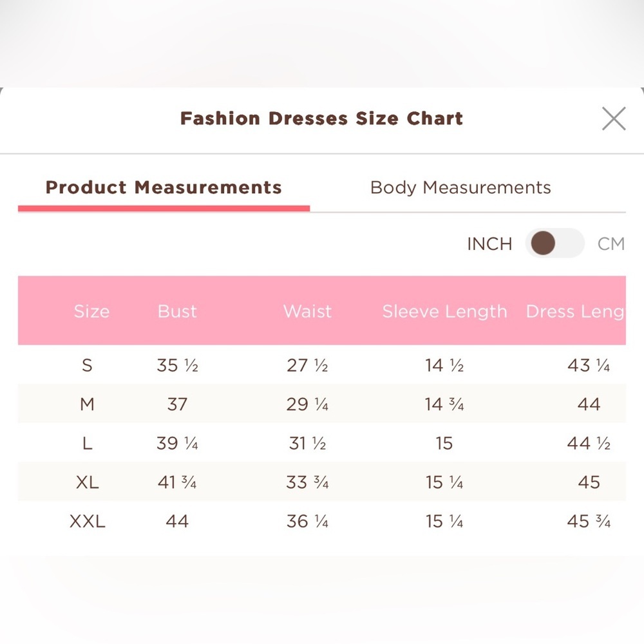Switch to the Body Measurements tab
Image resolution: width=644 pixels, height=644 pixels.
(x=460, y=187)
